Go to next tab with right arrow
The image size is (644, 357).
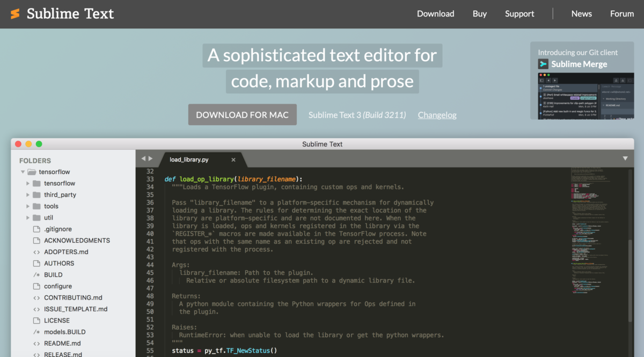point(151,159)
